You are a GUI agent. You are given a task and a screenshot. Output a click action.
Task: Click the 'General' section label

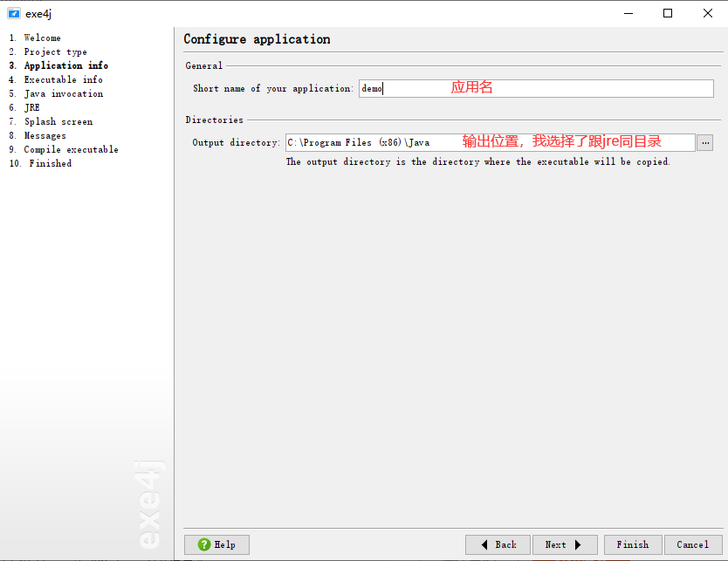coord(203,66)
